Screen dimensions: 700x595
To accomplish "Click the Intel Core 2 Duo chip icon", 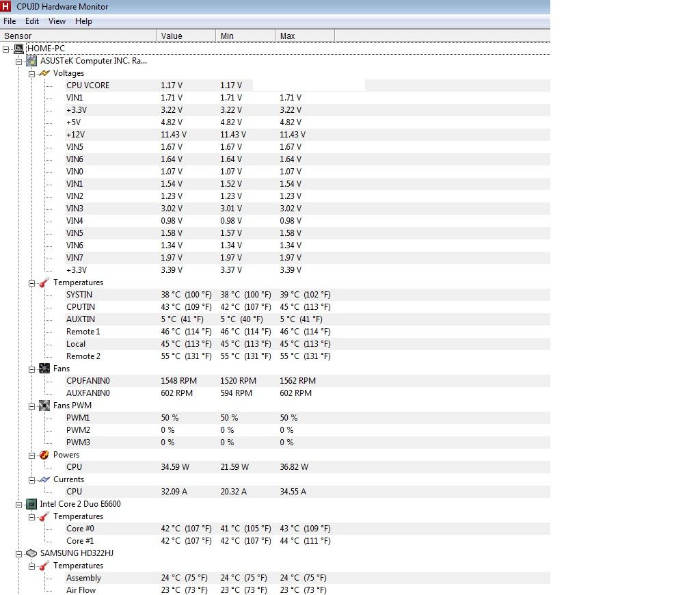I will point(31,504).
